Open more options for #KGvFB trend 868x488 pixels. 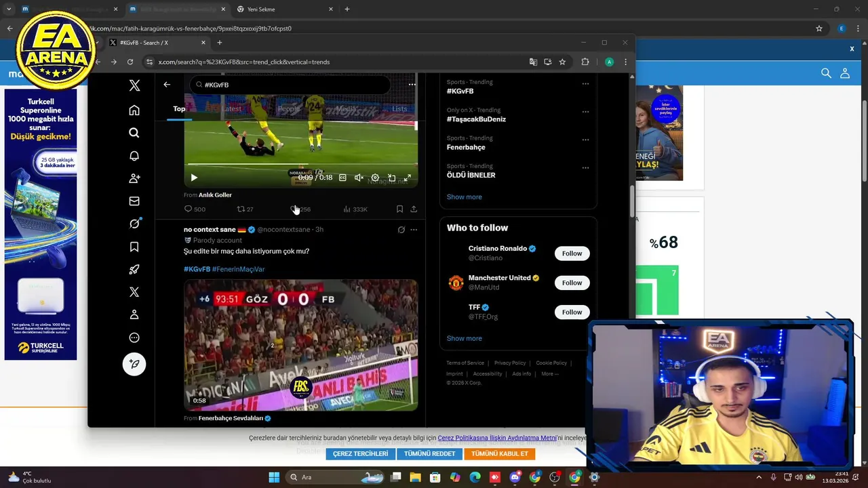(x=585, y=84)
